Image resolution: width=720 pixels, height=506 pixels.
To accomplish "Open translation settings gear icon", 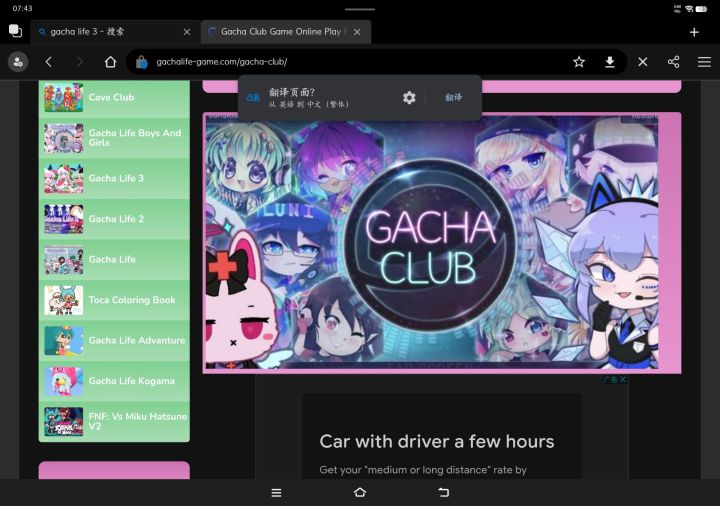I will click(x=409, y=97).
